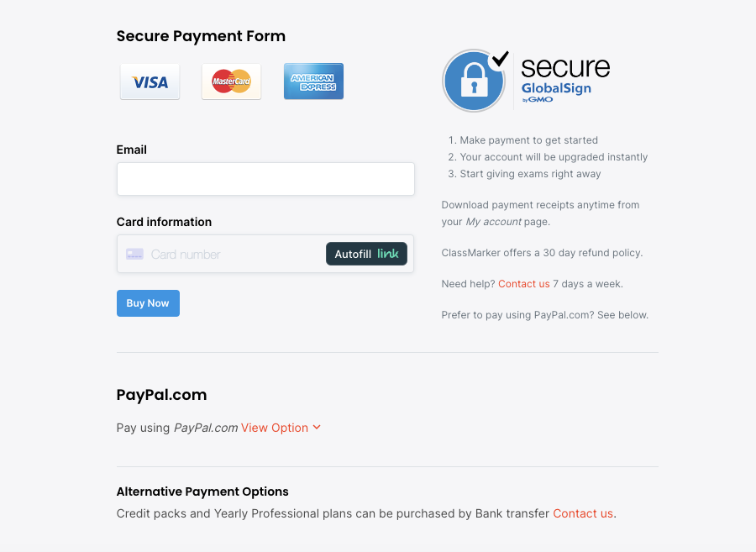Viewport: 756px width, 552px height.
Task: Open Contact us link under Need help
Action: tap(524, 284)
